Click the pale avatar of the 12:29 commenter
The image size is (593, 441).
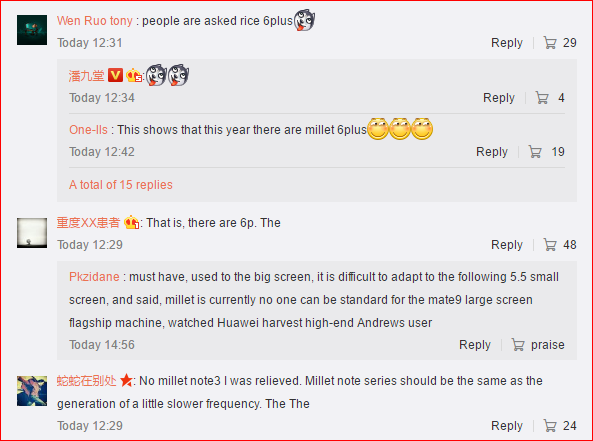click(32, 233)
